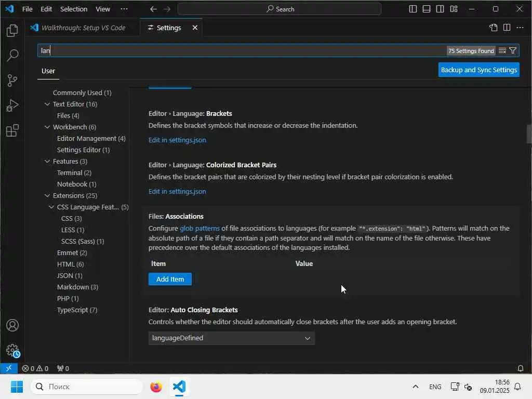Select TypeScript (7) tree item
The height and width of the screenshot is (399, 532).
click(77, 310)
